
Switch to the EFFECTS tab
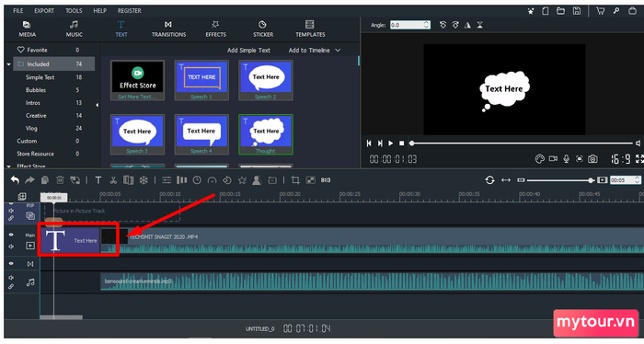[x=215, y=29]
